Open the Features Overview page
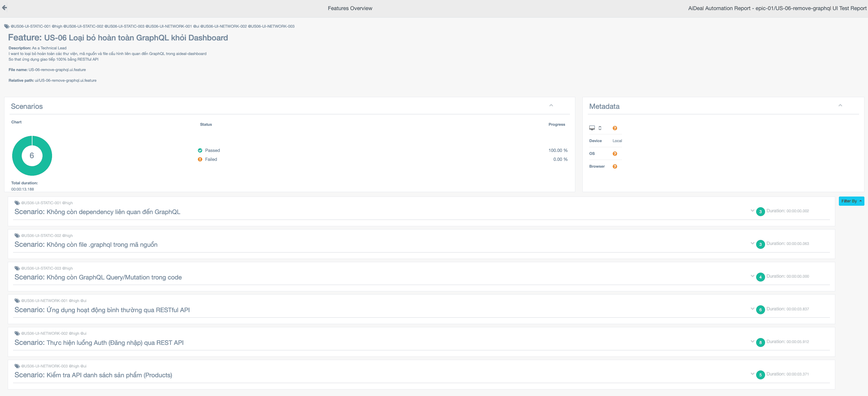 click(350, 8)
